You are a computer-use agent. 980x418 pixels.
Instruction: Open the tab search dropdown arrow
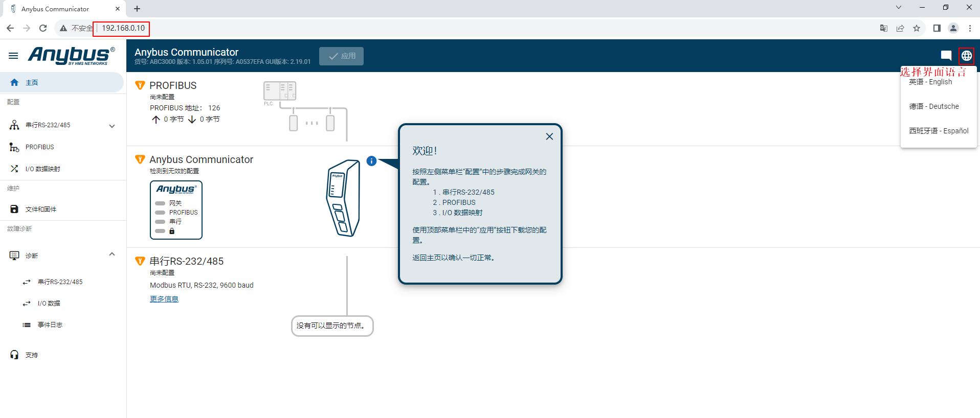[898, 7]
